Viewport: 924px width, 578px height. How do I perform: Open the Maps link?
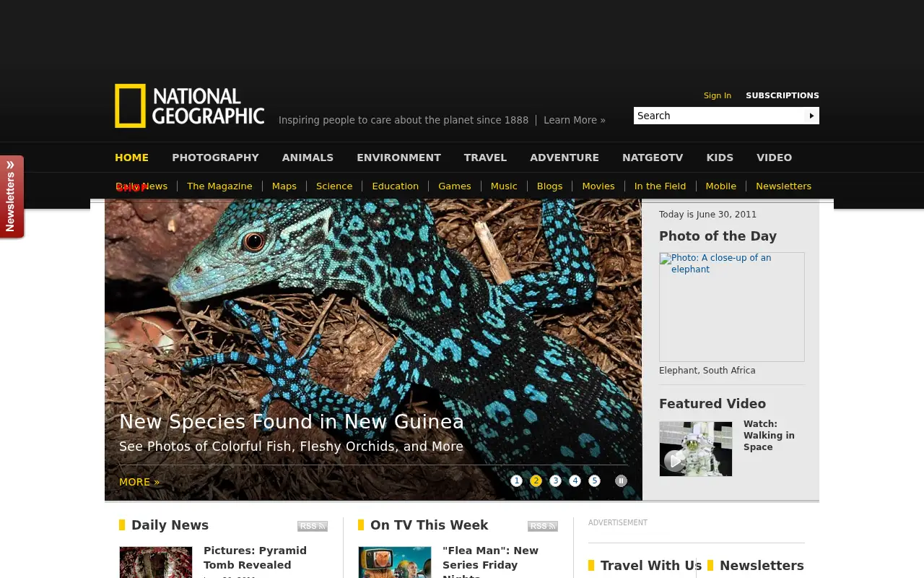coord(284,186)
